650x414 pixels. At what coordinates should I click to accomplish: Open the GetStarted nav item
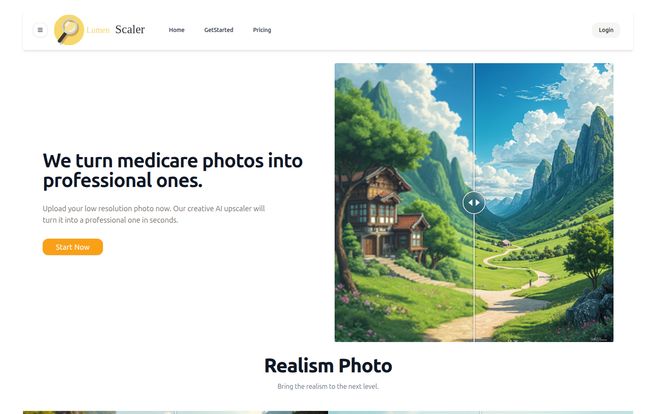pos(218,30)
